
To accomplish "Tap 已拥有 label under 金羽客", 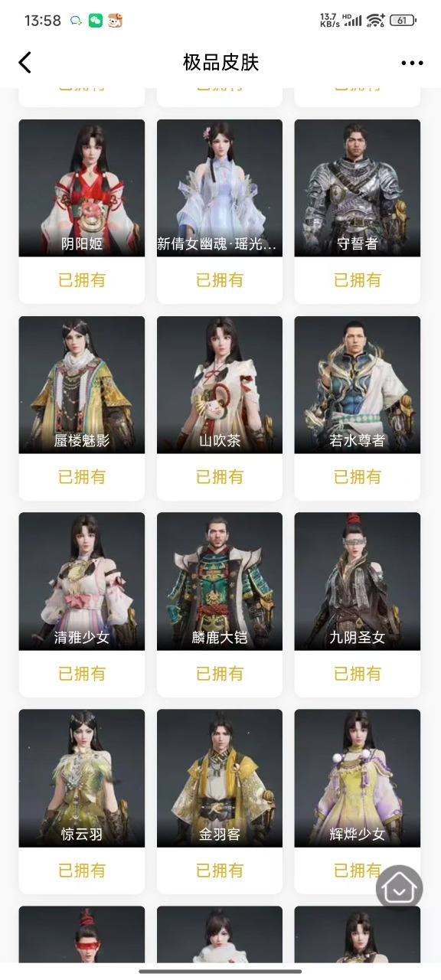I will [220, 871].
